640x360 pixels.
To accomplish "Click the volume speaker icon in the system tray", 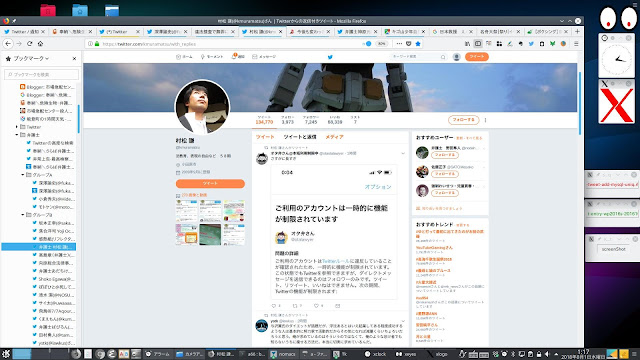I will [547, 354].
